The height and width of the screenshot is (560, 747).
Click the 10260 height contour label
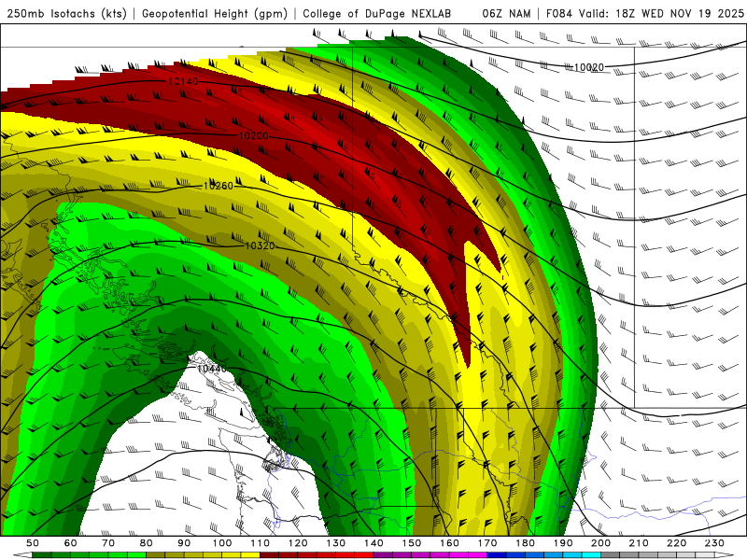(218, 186)
